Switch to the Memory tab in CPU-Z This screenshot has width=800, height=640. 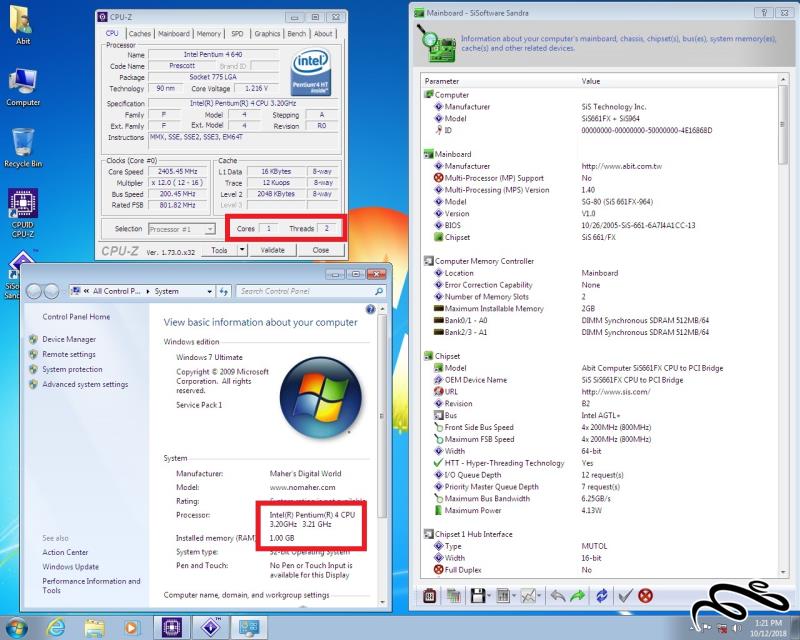tap(209, 34)
